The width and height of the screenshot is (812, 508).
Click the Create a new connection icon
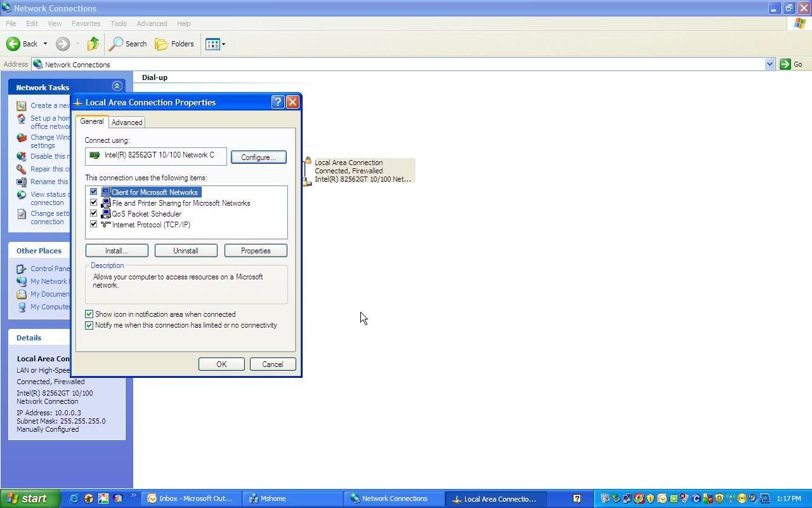(22, 105)
